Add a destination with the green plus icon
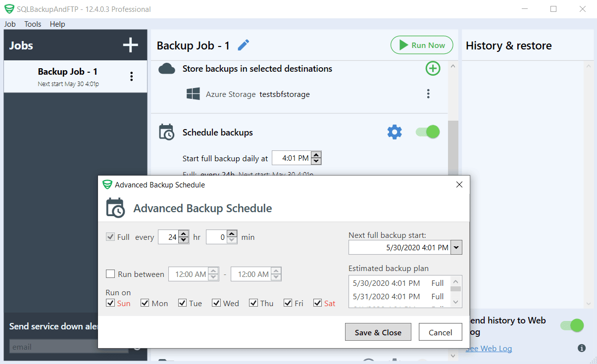The image size is (597, 364). [x=433, y=69]
